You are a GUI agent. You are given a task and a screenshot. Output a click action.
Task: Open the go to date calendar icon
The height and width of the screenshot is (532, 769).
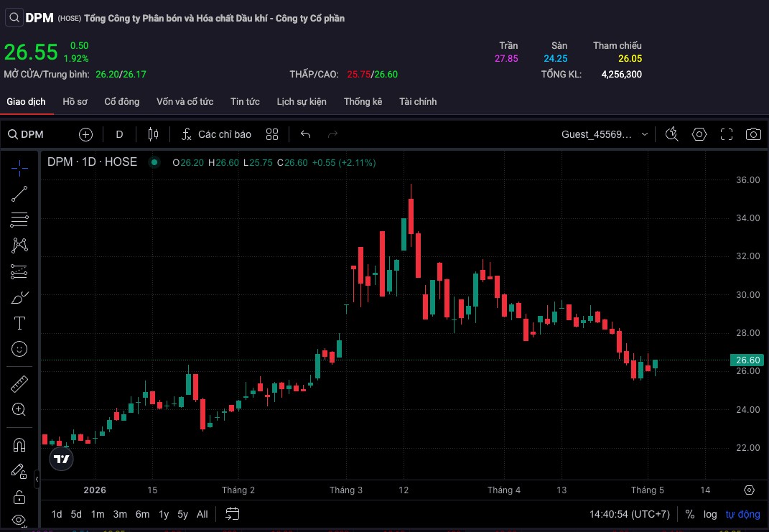pyautogui.click(x=232, y=514)
